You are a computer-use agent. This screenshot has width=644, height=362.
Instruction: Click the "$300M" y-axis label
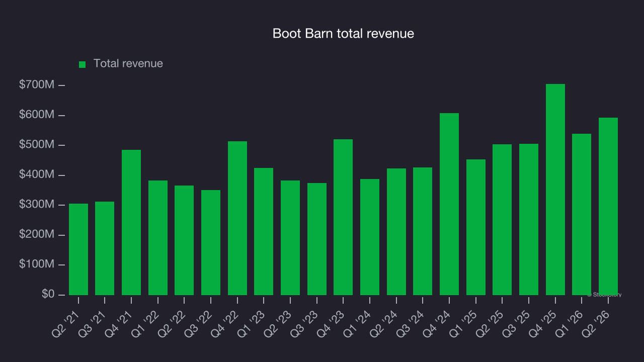coord(37,205)
